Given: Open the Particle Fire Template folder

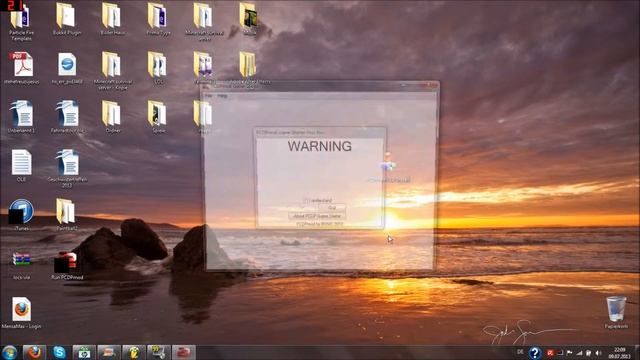Looking at the screenshot, I should (x=21, y=22).
